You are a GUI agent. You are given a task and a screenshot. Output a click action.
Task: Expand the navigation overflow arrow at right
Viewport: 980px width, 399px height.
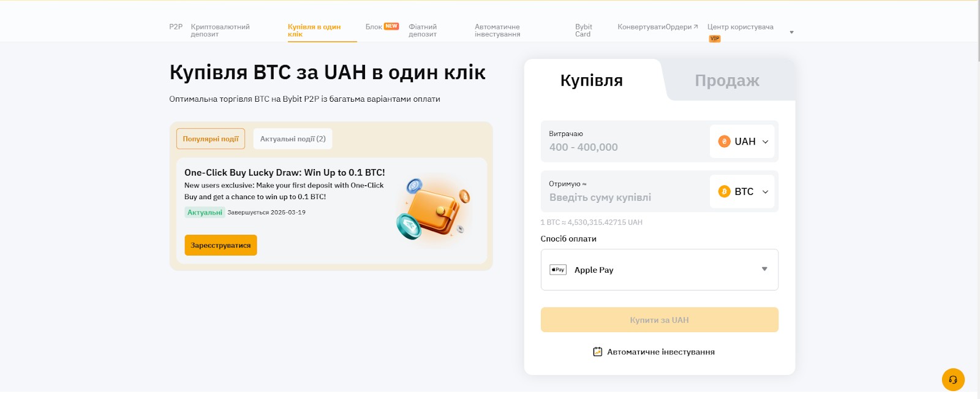(791, 32)
